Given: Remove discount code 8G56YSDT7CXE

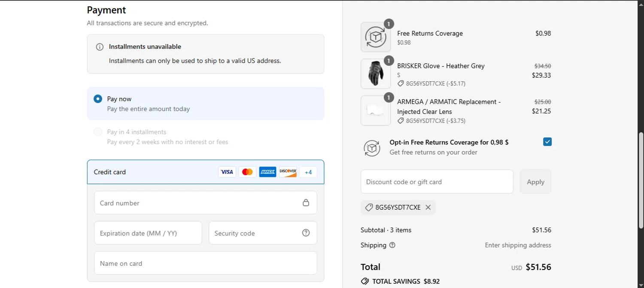Looking at the screenshot, I should tap(428, 207).
